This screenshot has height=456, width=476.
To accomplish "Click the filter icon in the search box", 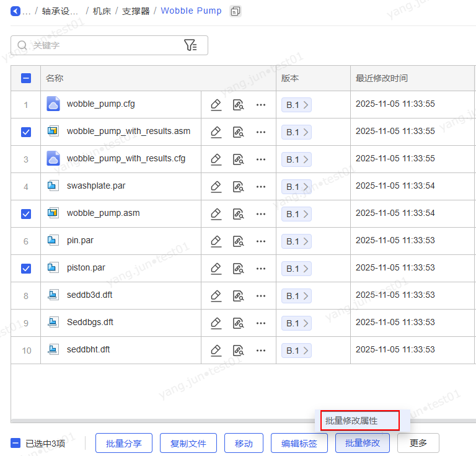I will (190, 45).
